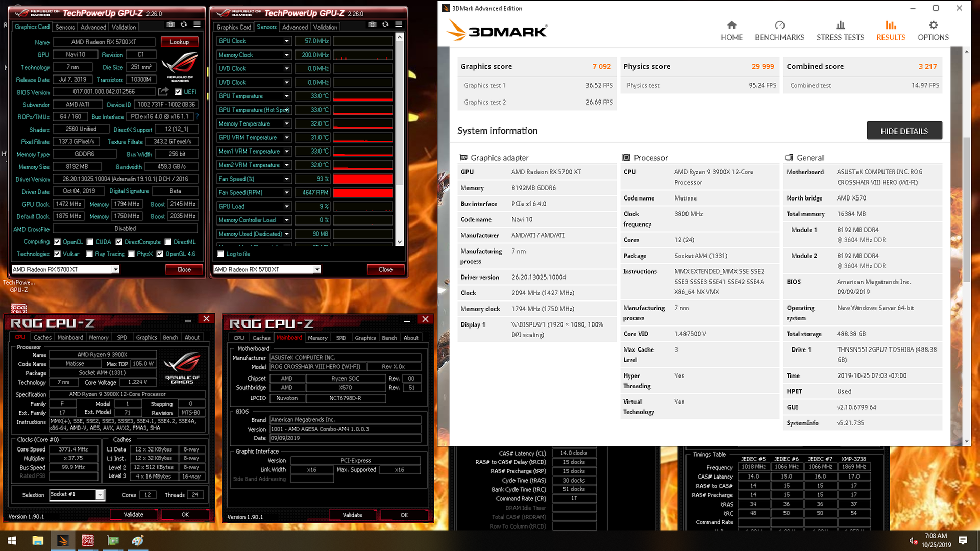The width and height of the screenshot is (980, 551).
Task: Open Memory Used (Dedicated) dropdown
Action: tap(286, 234)
